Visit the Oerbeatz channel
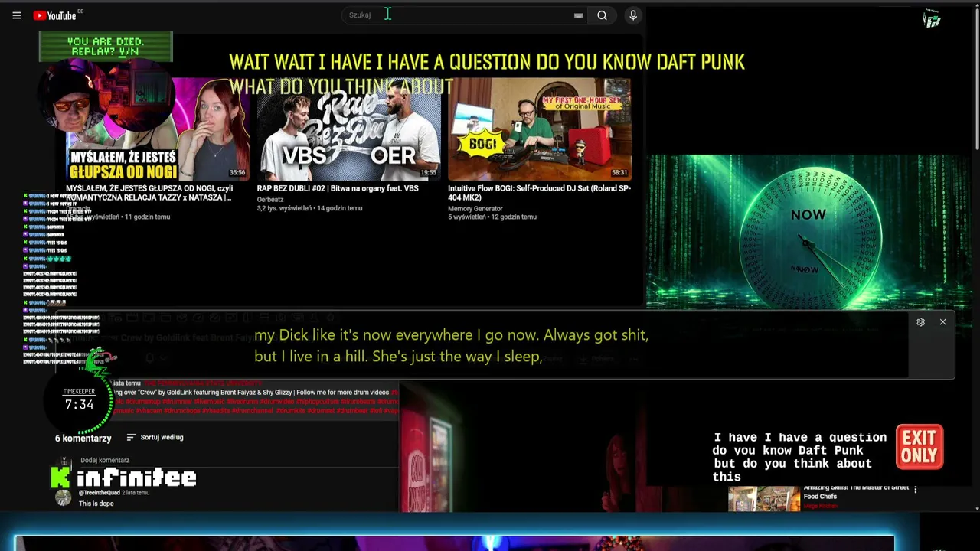Viewport: 980px width, 551px height. coord(270,200)
